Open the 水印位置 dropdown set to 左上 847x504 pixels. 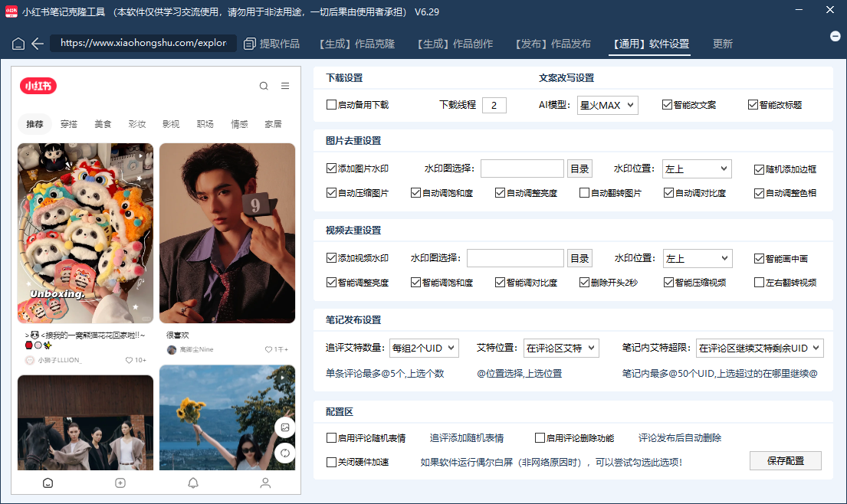pos(697,169)
